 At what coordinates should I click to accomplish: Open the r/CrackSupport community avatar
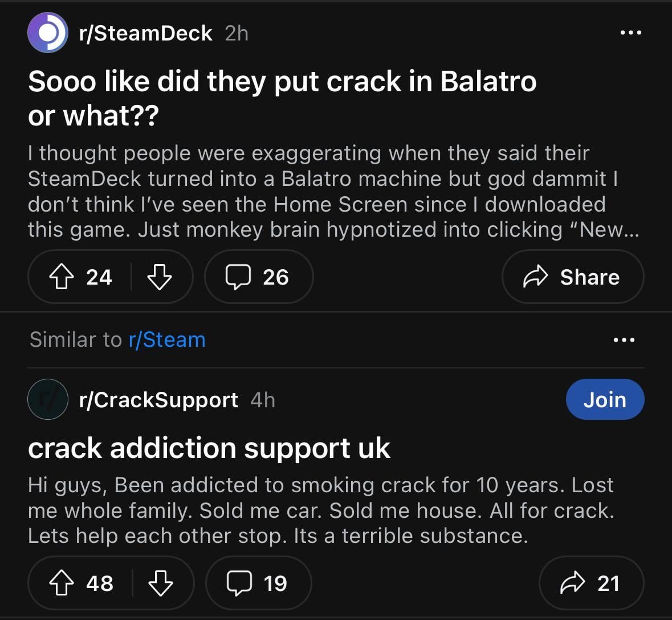(x=48, y=400)
